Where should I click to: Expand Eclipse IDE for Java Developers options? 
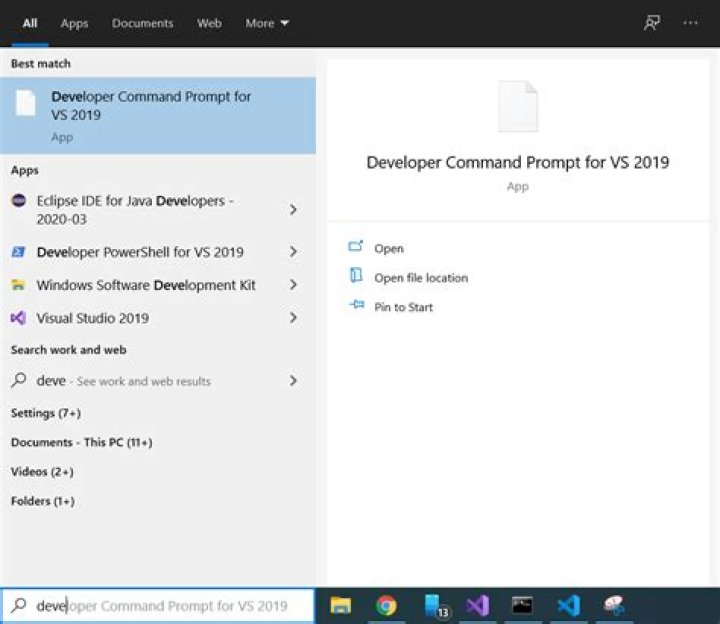[293, 209]
